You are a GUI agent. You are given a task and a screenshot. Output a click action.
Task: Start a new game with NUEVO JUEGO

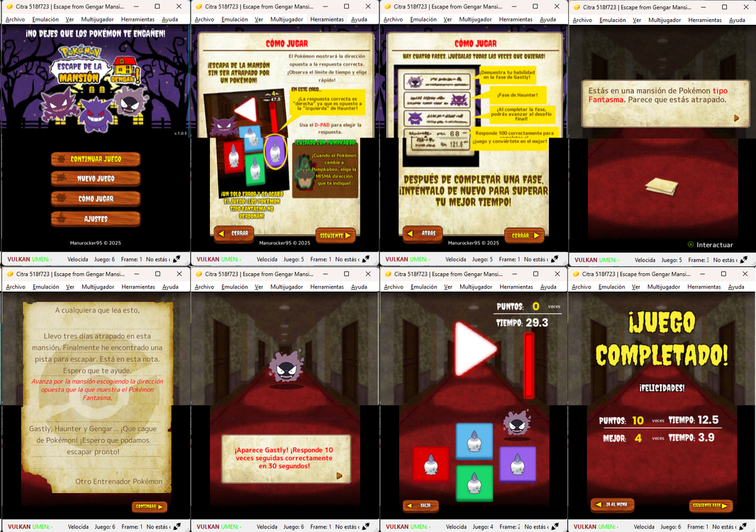click(96, 179)
